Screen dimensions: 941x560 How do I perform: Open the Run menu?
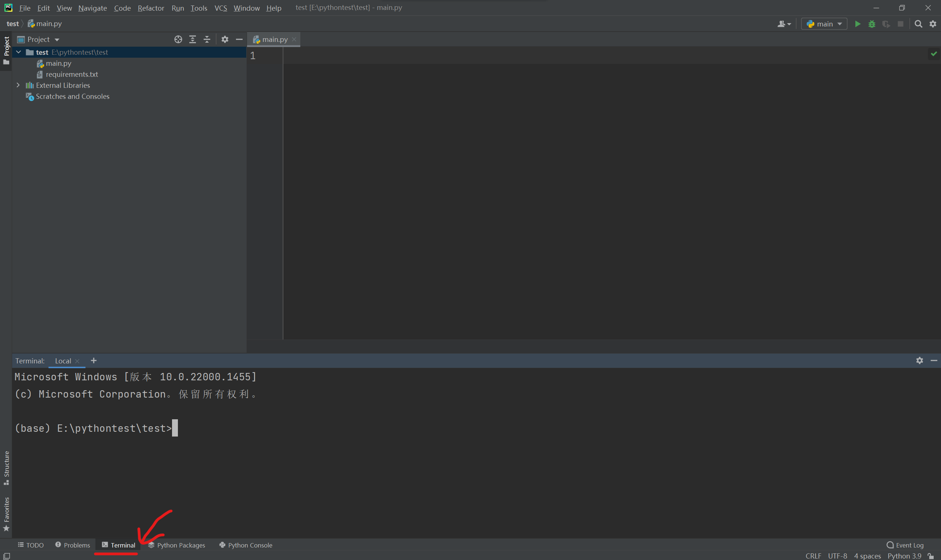(178, 8)
